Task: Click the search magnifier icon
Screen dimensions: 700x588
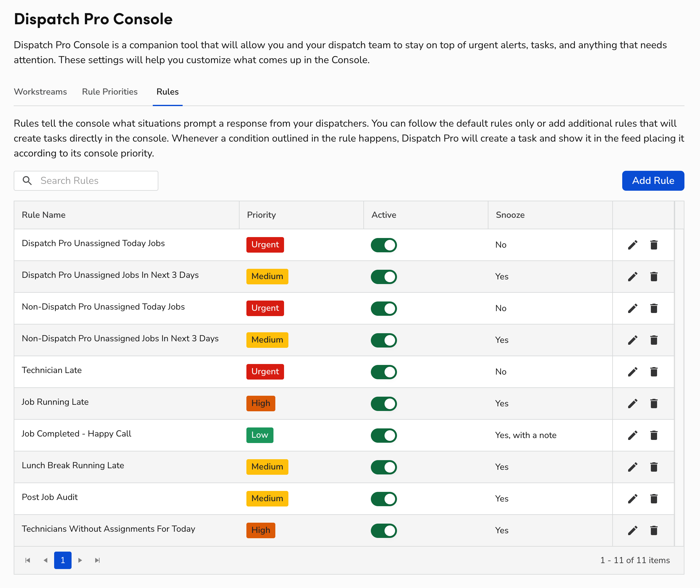Action: tap(27, 180)
